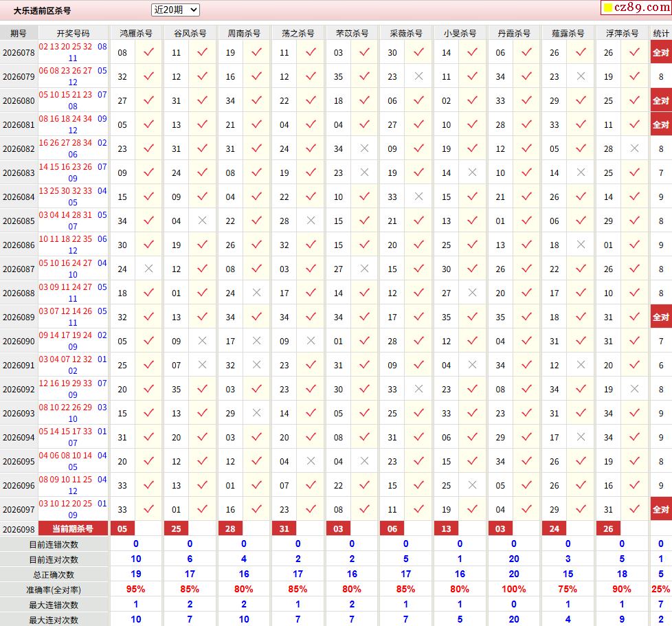672x626 pixels.
Task: Click the X mark under 谷风杀号 in row 2026085
Action: [x=203, y=221]
